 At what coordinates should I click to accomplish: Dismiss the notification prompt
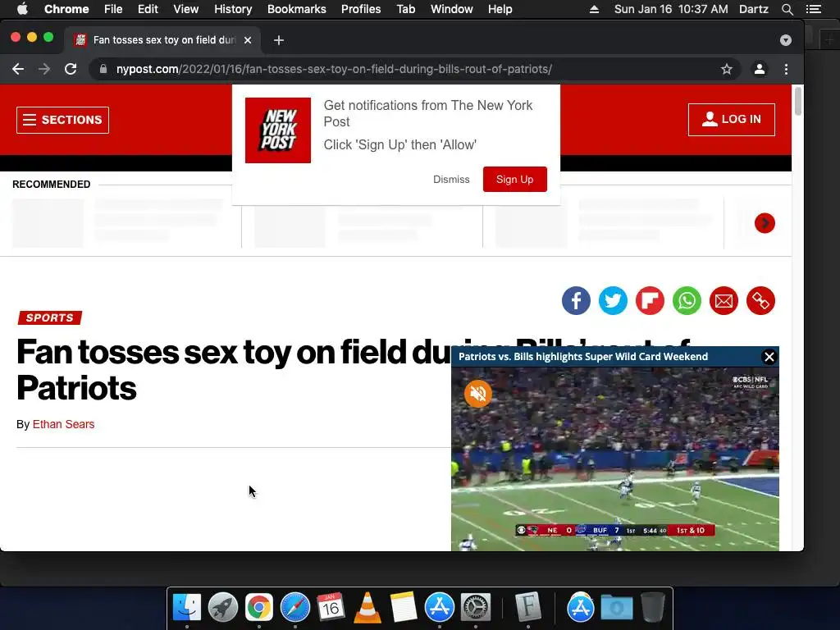tap(451, 180)
